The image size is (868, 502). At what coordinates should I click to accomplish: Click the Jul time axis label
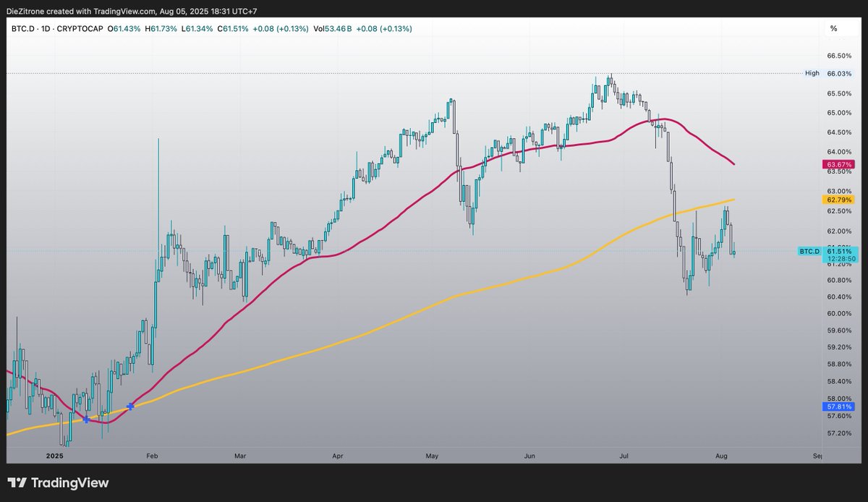tap(623, 456)
